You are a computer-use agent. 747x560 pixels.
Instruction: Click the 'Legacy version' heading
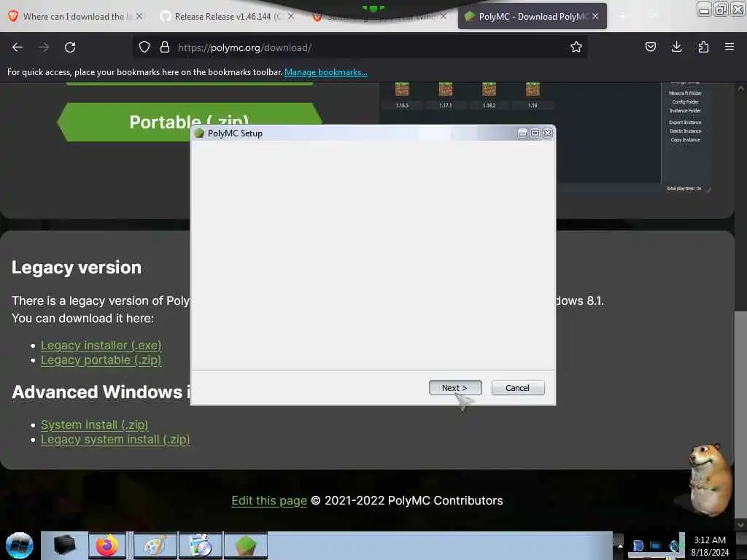point(77,267)
